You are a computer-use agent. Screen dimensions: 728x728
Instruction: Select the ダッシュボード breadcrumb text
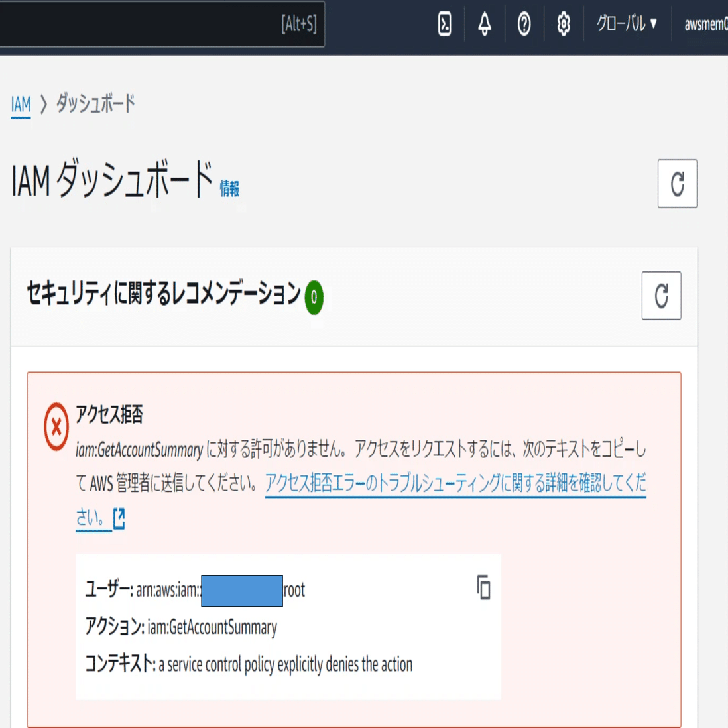coord(95,103)
